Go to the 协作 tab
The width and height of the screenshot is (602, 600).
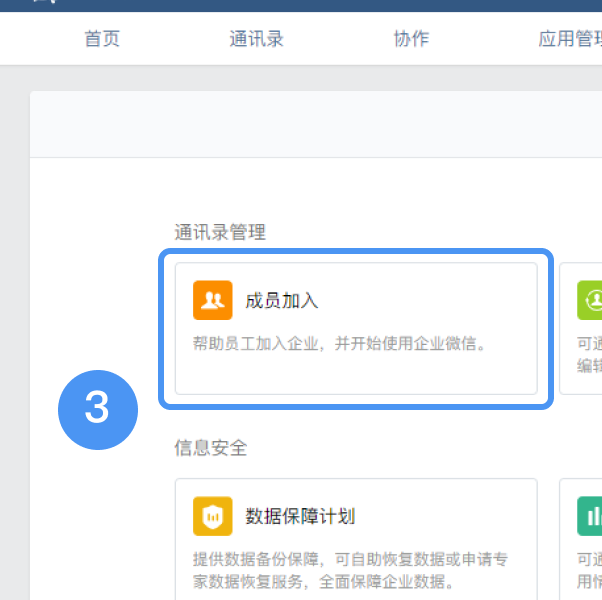[x=411, y=39]
